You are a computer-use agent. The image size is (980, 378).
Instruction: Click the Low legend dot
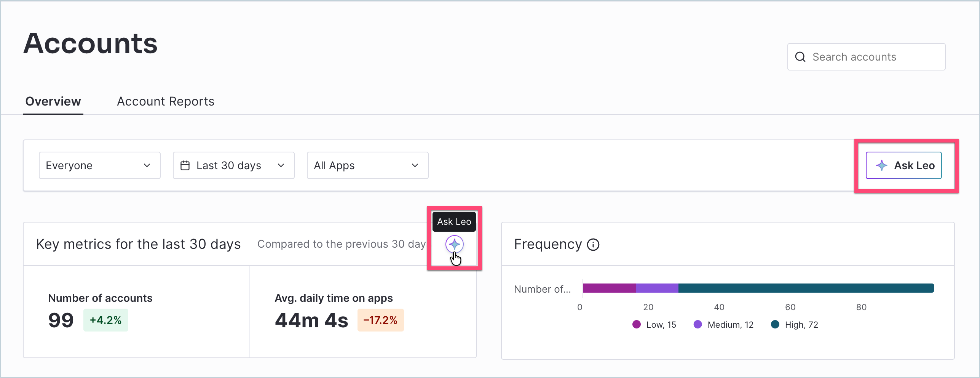tap(636, 324)
